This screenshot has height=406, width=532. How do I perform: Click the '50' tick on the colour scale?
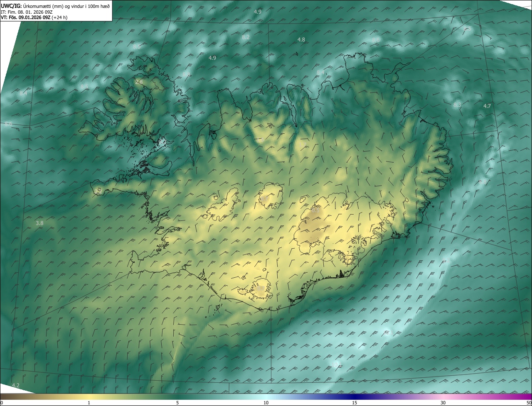(x=529, y=403)
